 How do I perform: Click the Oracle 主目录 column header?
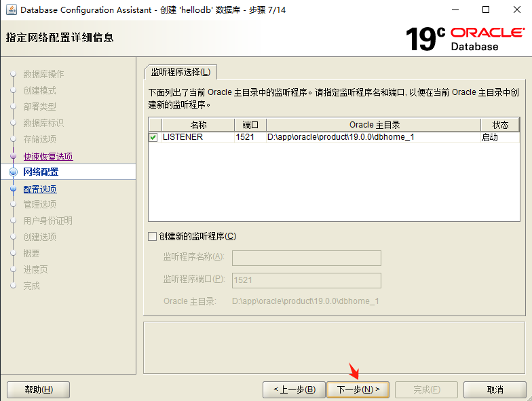click(x=374, y=125)
